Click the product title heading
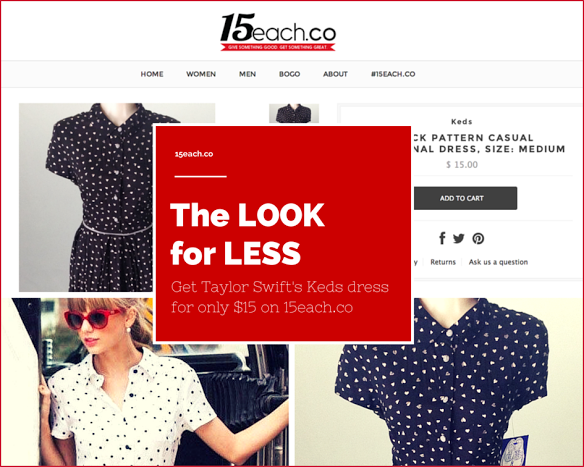The height and width of the screenshot is (467, 584). coord(489,143)
